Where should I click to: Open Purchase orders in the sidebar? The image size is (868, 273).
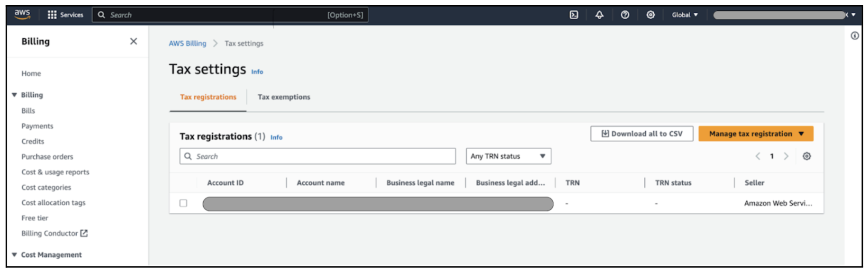pyautogui.click(x=47, y=156)
